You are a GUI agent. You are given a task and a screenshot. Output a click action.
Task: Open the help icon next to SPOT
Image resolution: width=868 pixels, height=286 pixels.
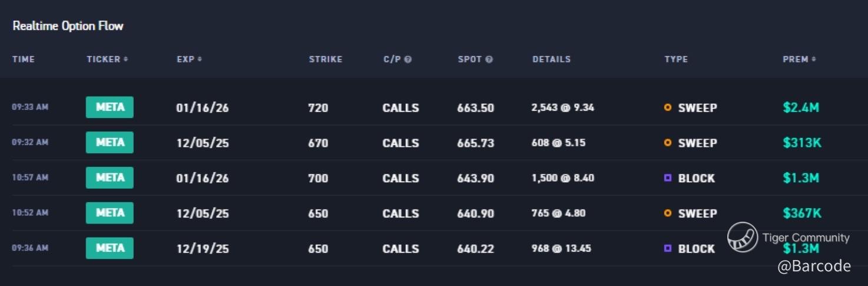point(489,60)
